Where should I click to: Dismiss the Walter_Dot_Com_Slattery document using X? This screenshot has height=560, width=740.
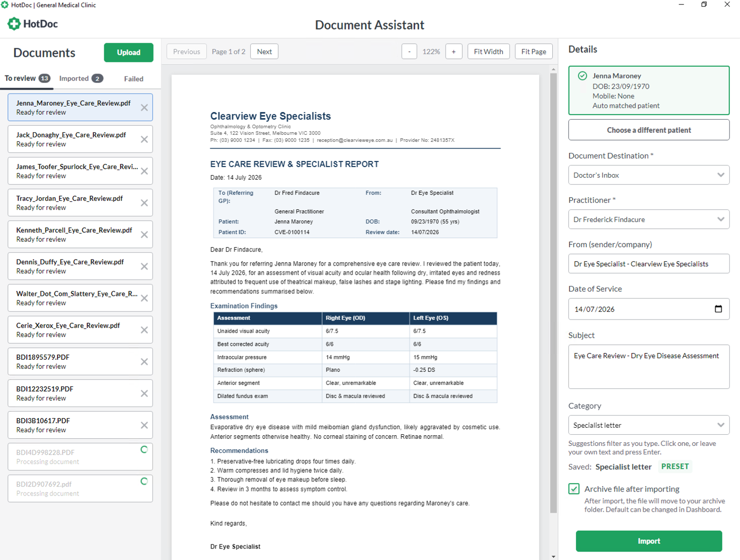[144, 298]
